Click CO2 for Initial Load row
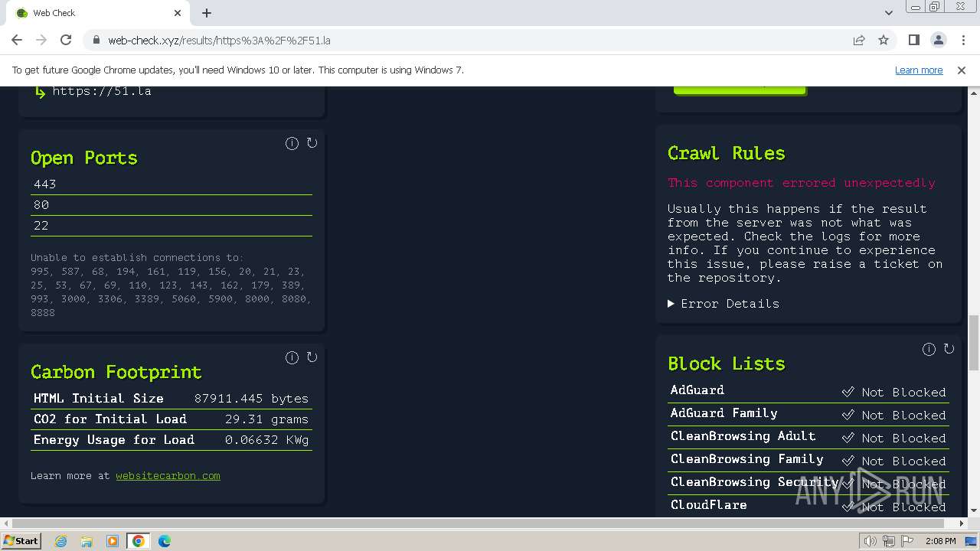The height and width of the screenshot is (551, 980). (171, 419)
